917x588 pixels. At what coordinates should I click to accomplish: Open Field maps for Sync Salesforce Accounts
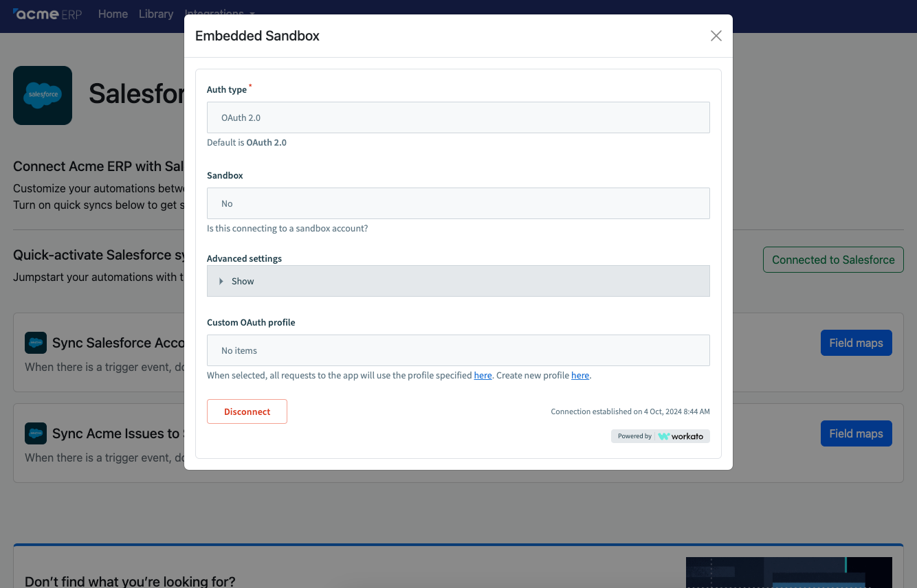pos(856,342)
